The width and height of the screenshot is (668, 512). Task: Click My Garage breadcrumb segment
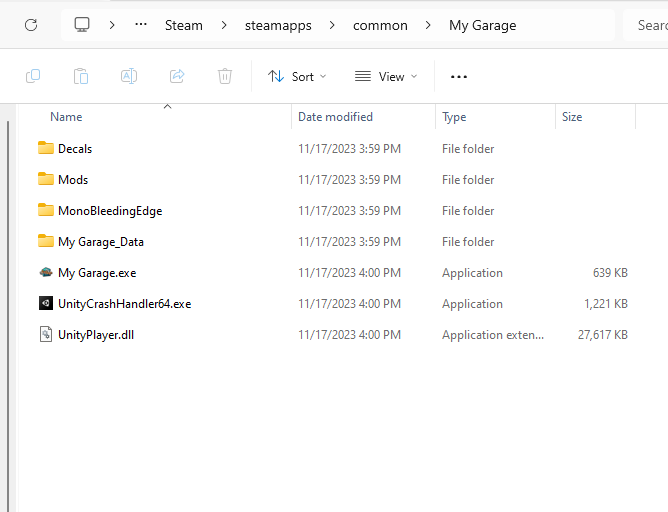pyautogui.click(x=483, y=26)
